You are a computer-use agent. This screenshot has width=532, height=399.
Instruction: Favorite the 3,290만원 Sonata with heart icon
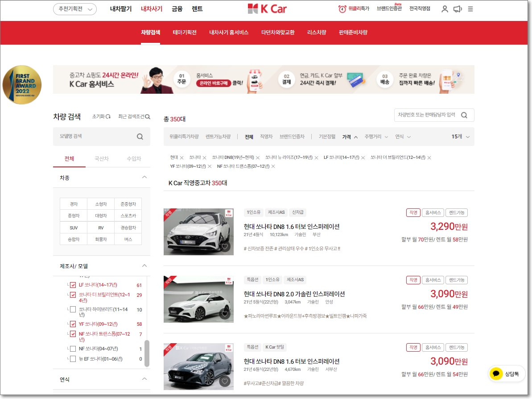(225, 247)
